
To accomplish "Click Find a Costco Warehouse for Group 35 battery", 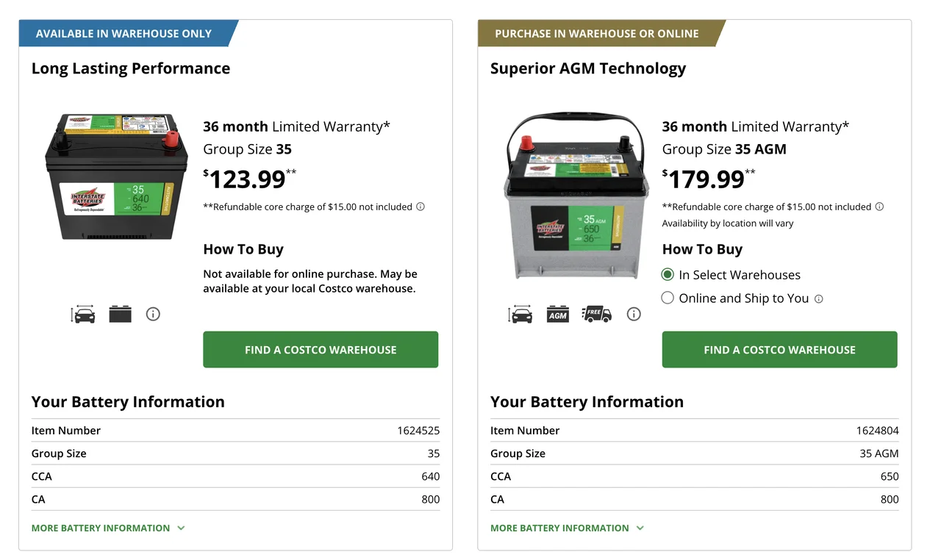I will (x=321, y=350).
